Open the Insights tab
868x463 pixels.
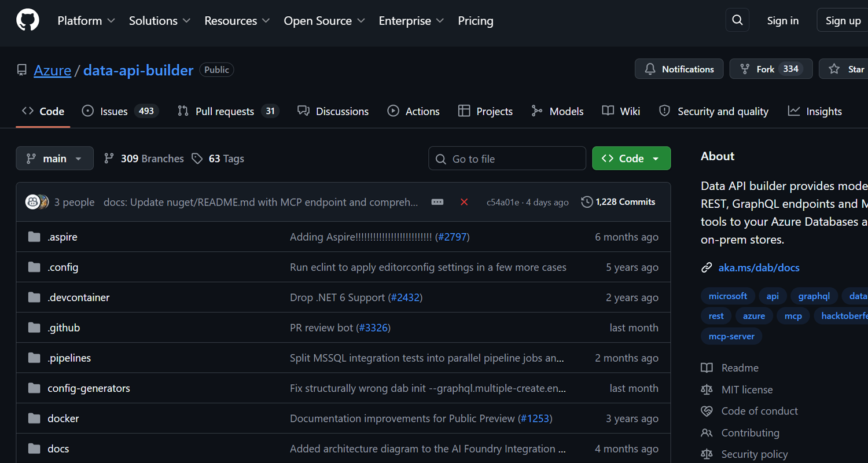[x=815, y=111]
